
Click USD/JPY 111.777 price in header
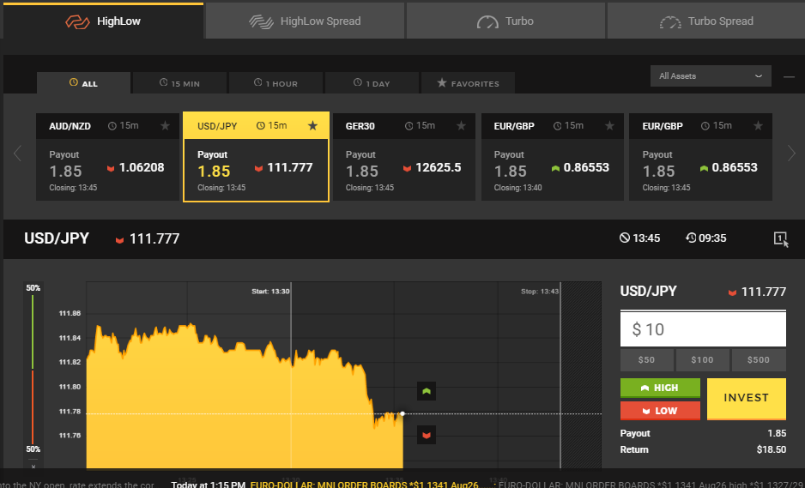click(x=154, y=239)
